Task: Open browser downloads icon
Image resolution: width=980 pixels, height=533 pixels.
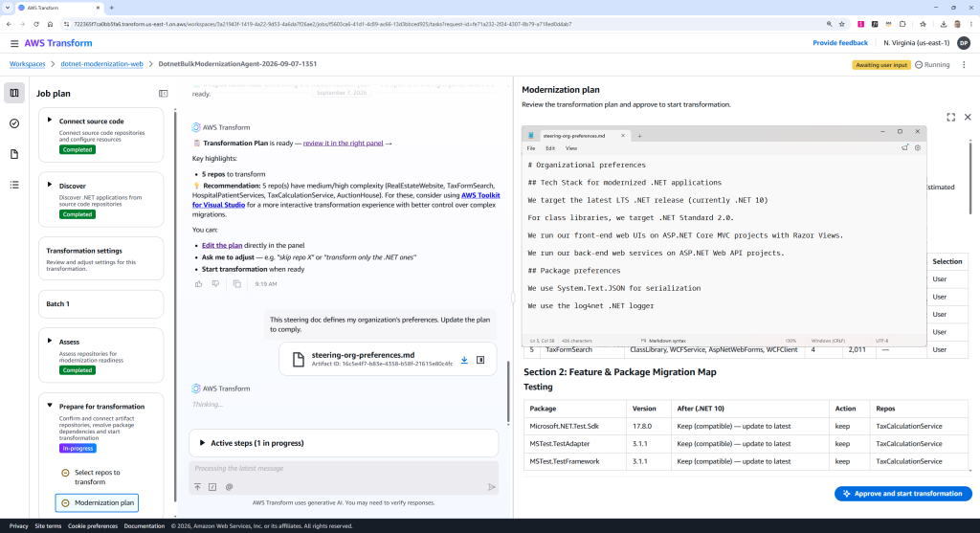Action: click(943, 24)
